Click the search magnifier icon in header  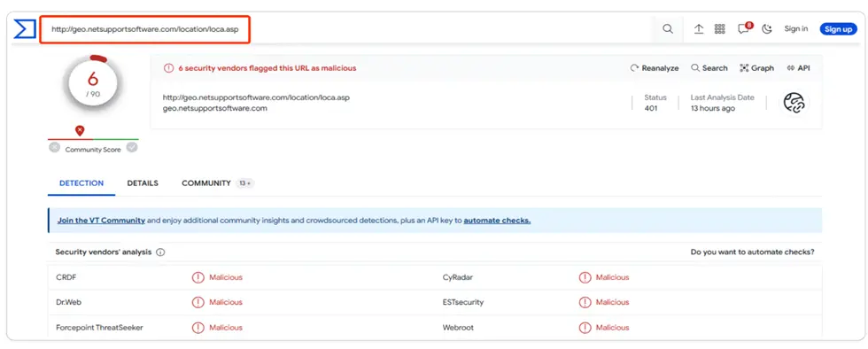click(x=668, y=29)
